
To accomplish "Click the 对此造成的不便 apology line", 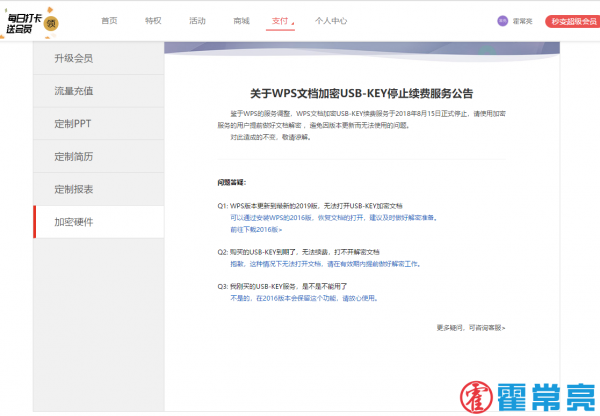I will tap(271, 137).
